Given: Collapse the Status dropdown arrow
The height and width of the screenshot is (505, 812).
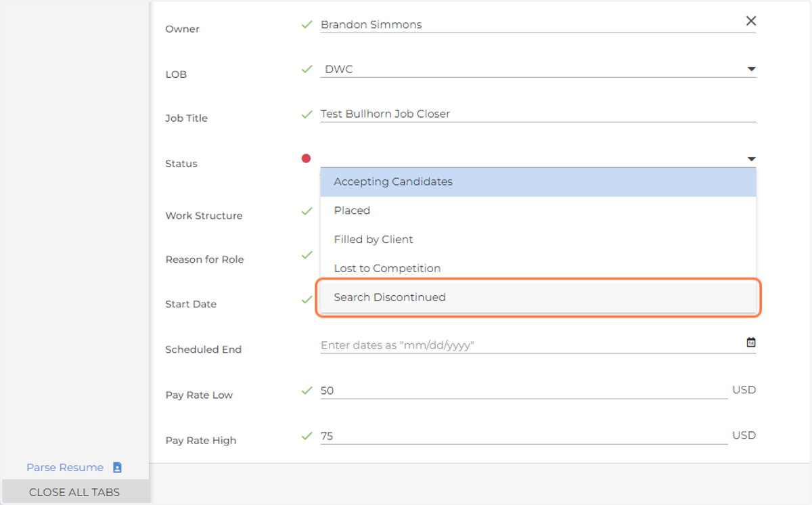Looking at the screenshot, I should 751,159.
